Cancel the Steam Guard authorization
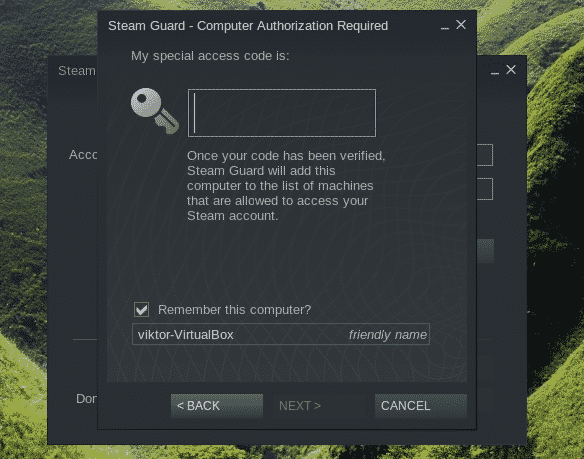 (420, 405)
